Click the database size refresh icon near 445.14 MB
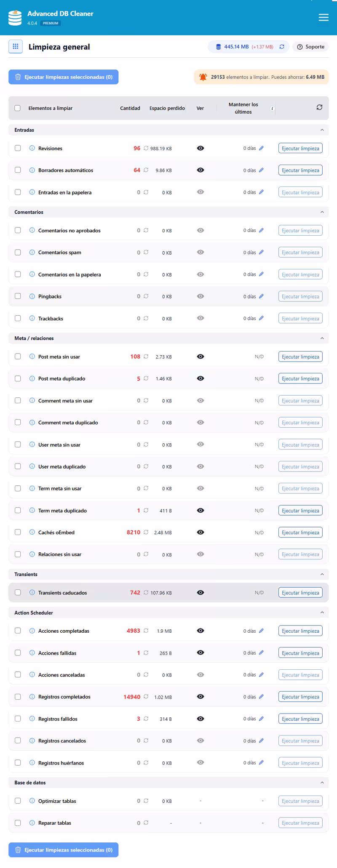Screen dimensions: 337x868 click(x=281, y=47)
